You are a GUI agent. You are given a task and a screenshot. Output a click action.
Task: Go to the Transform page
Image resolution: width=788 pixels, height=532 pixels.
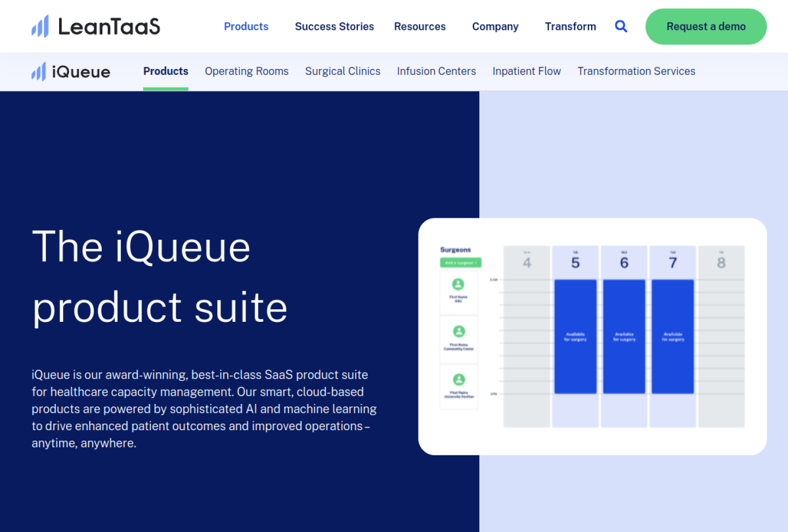pyautogui.click(x=570, y=26)
